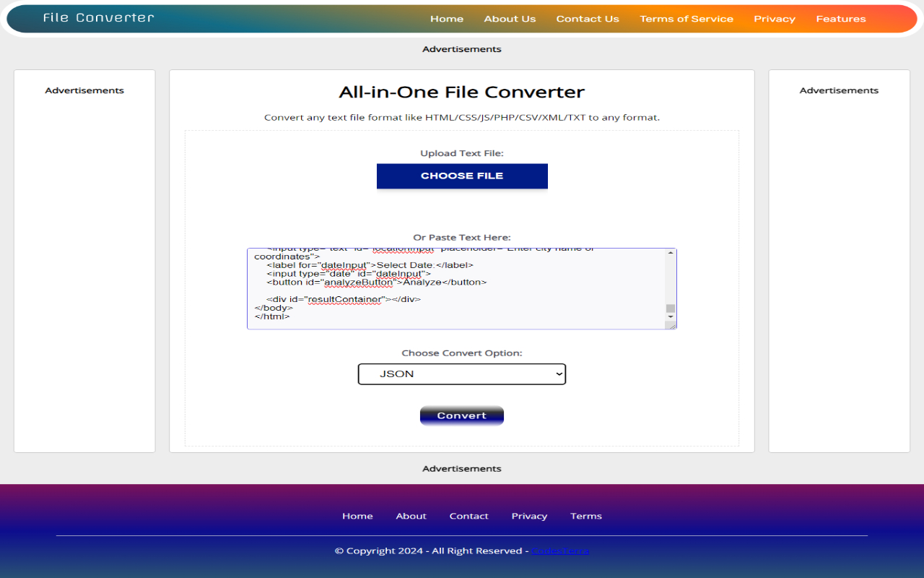Open Contact Us from the top menu

[588, 19]
